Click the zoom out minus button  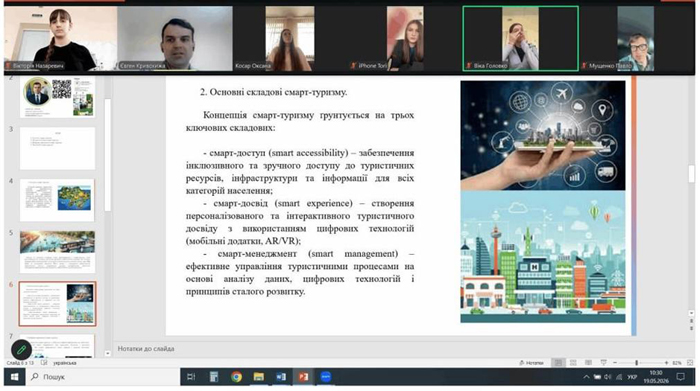tap(615, 363)
